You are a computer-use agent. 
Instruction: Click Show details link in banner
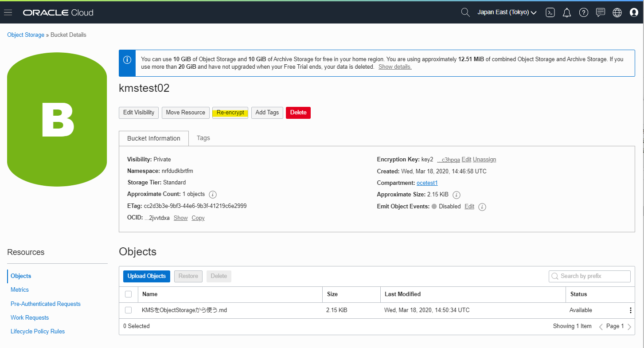[395, 67]
